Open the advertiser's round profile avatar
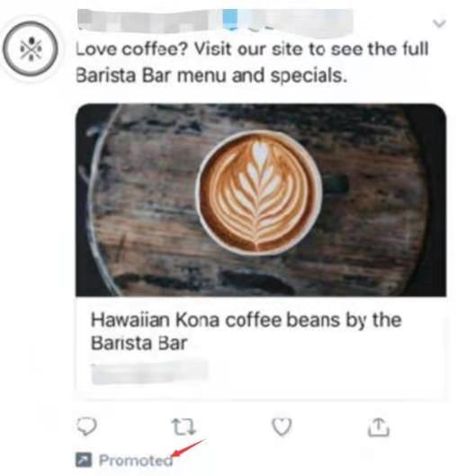The image size is (457, 476). pyautogui.click(x=31, y=49)
